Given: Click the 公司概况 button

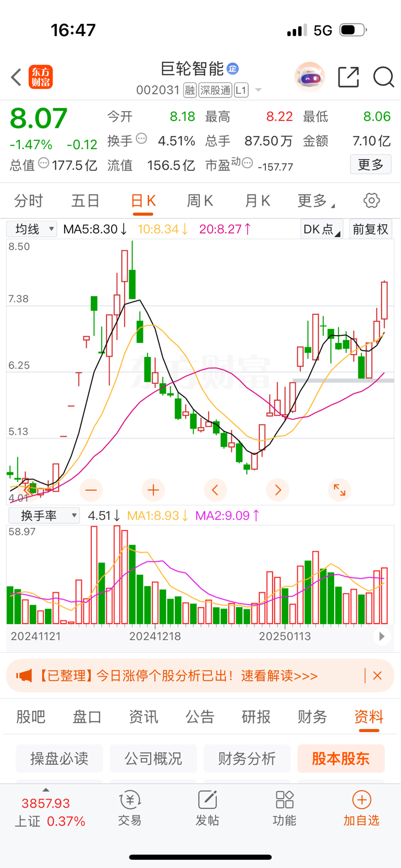Looking at the screenshot, I should pyautogui.click(x=153, y=759).
